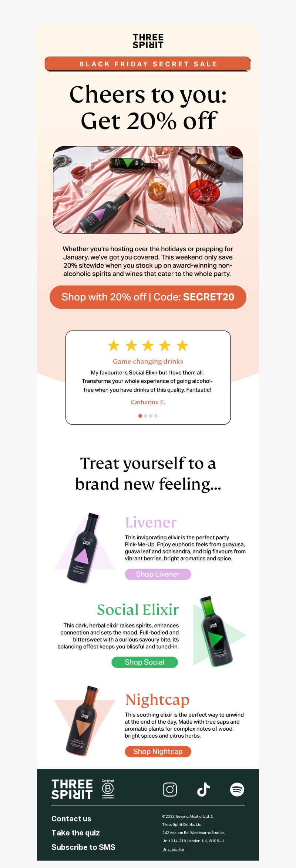Click the hero photo of bottles on pink cloth

click(148, 190)
